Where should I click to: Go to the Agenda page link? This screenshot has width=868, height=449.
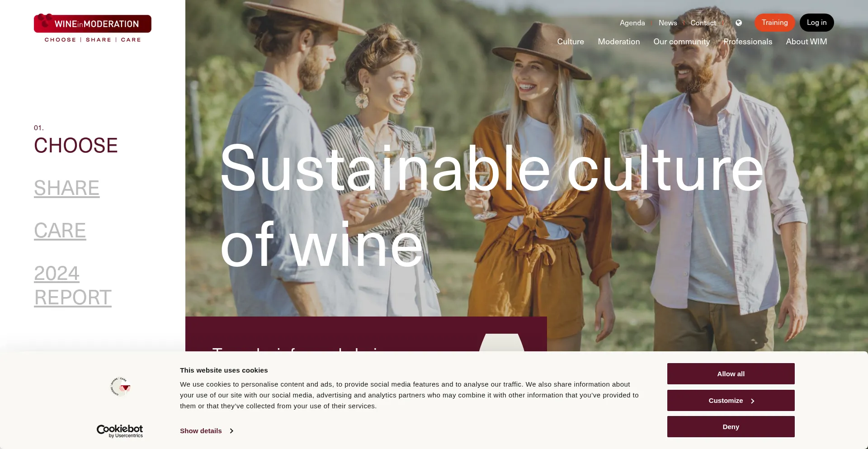[632, 23]
